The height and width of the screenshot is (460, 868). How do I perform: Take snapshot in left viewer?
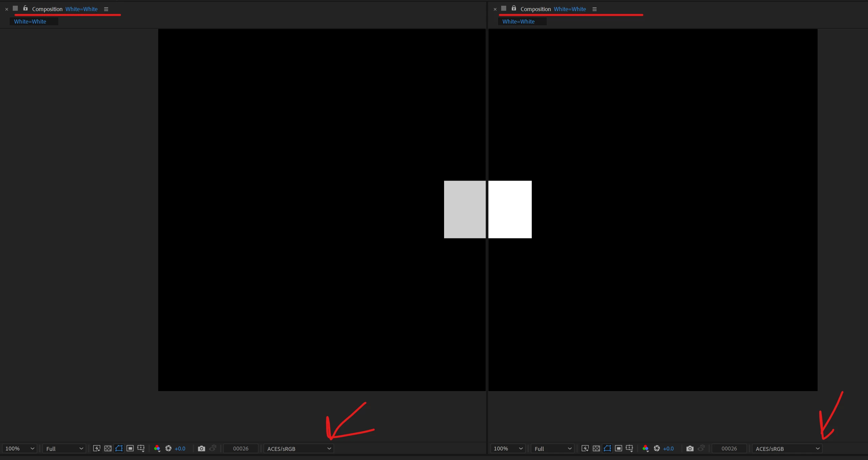(202, 449)
